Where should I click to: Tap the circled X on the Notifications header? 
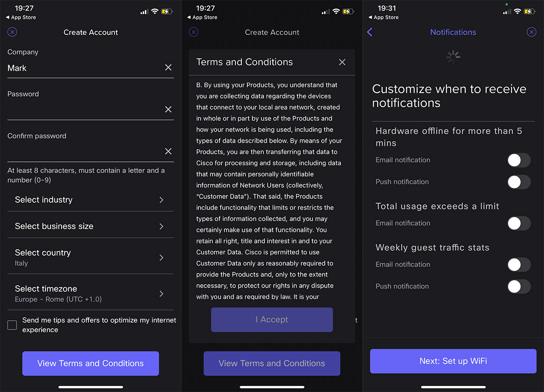click(531, 32)
